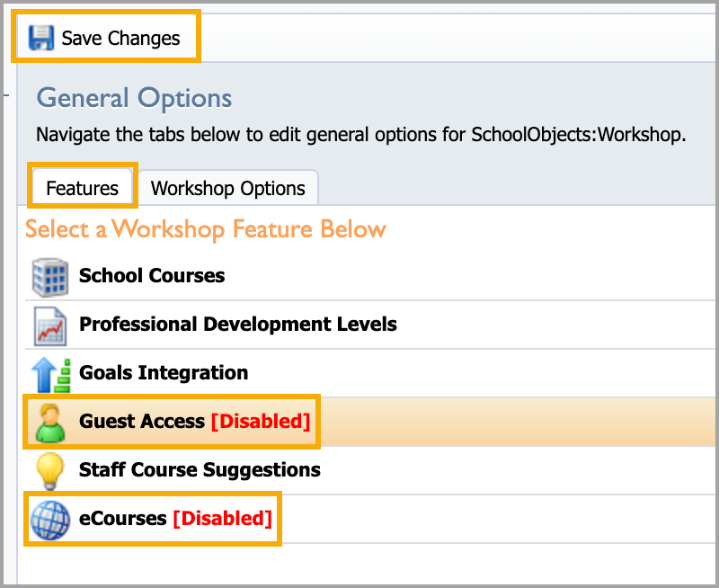Click the Goals Integration arrow icon
This screenshot has width=719, height=588.
click(x=50, y=373)
